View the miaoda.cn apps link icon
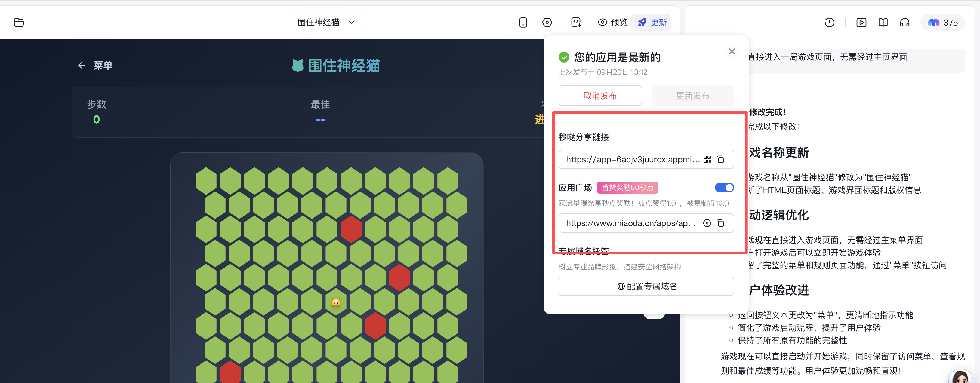Image resolution: width=980 pixels, height=383 pixels. click(707, 223)
